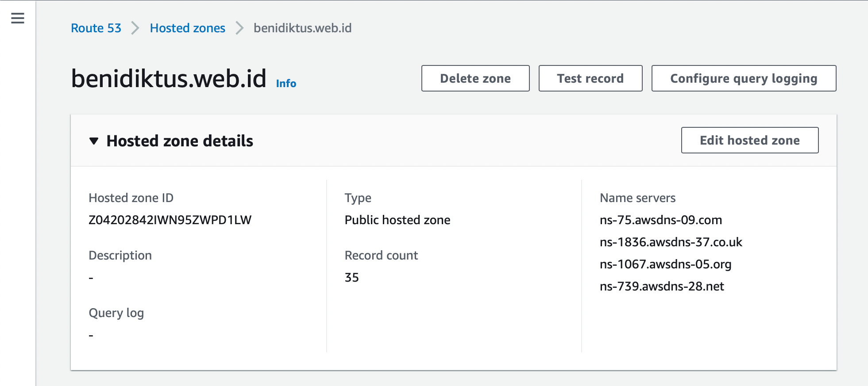Select the hosted zone ID Z04202842IWN95ZWPD1LW
Screen dimensions: 868x386
[170, 220]
